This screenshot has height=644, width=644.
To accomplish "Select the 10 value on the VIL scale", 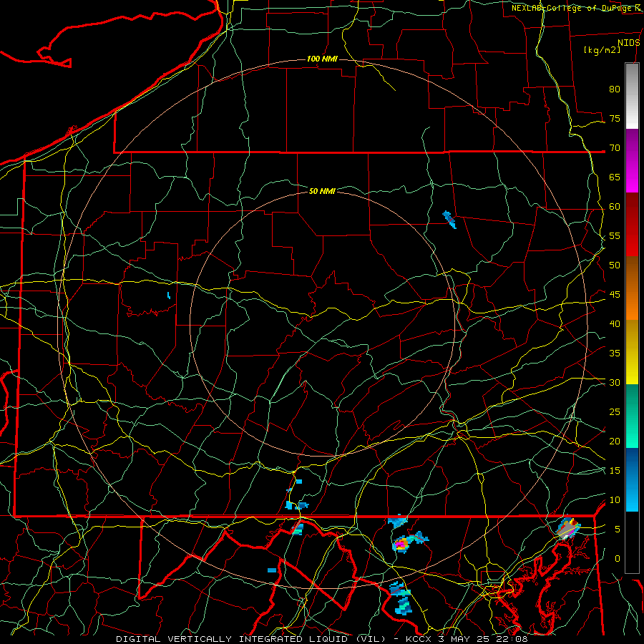I will tap(615, 500).
